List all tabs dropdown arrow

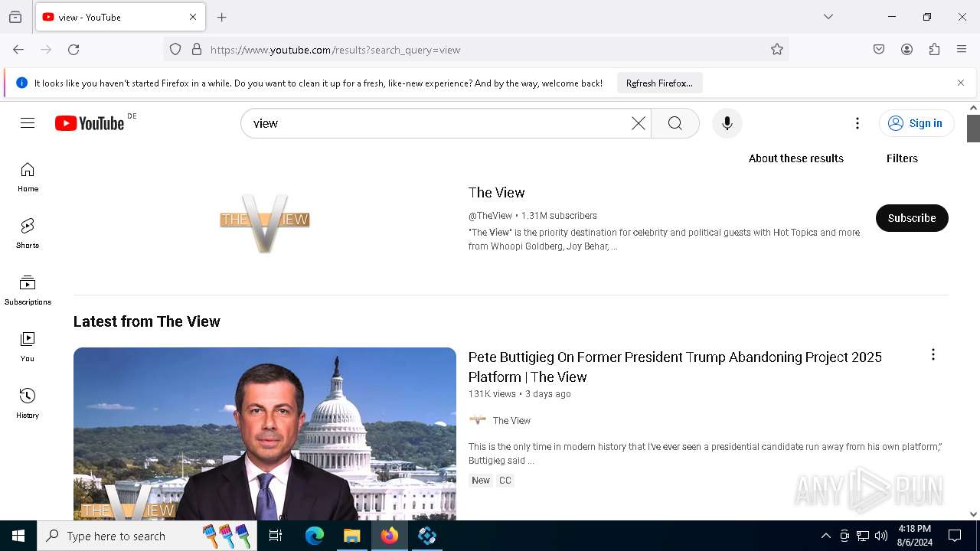pos(828,17)
